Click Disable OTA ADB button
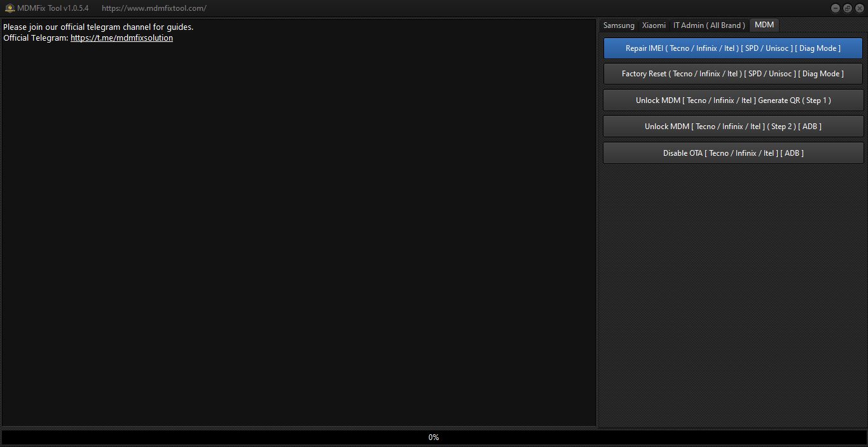 tap(733, 153)
